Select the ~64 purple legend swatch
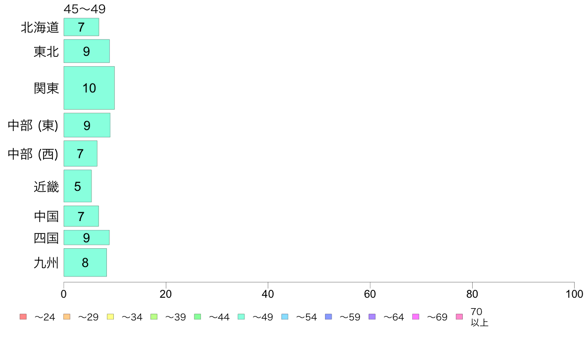Viewport: 588px width, 364px height. pos(372,317)
